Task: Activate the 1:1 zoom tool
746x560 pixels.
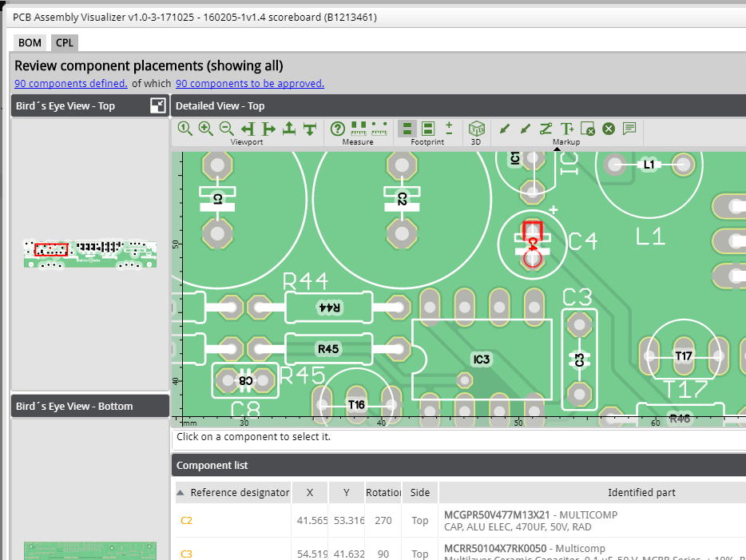Action: [x=185, y=128]
